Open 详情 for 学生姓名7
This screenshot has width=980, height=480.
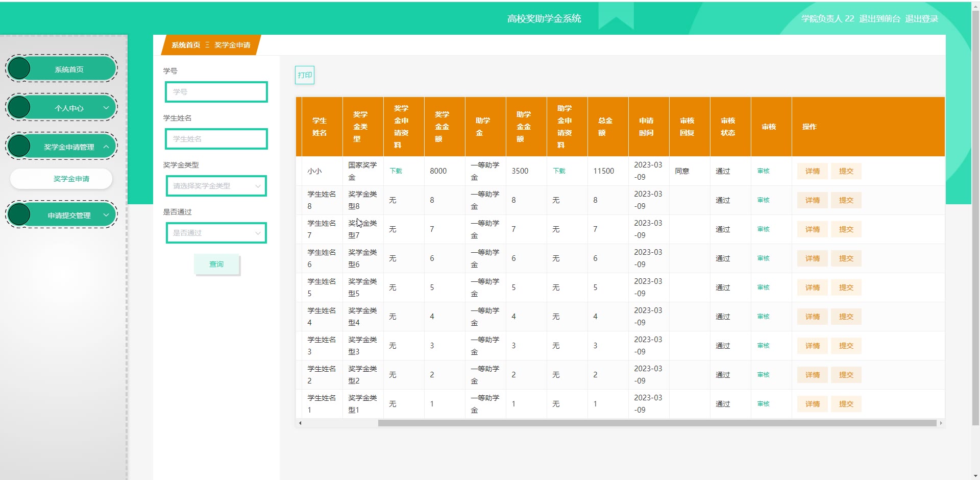coord(813,229)
